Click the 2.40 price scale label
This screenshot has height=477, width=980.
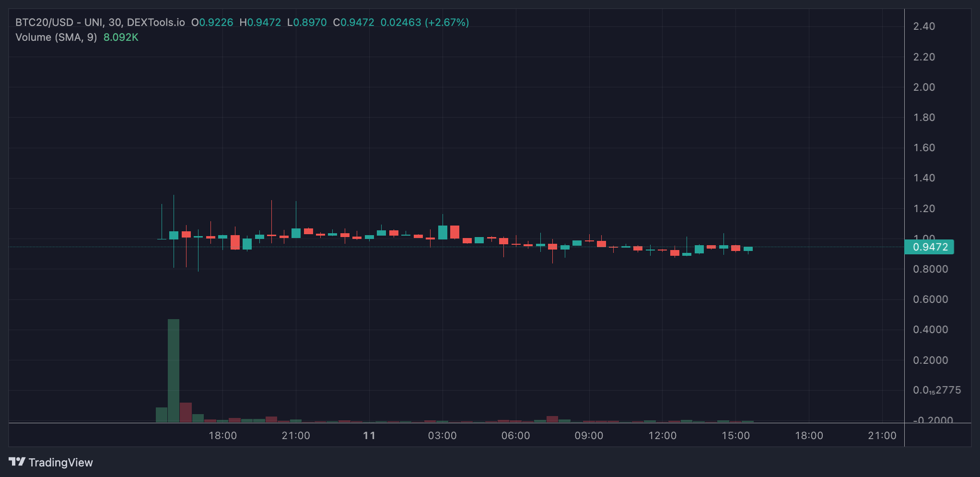(924, 26)
